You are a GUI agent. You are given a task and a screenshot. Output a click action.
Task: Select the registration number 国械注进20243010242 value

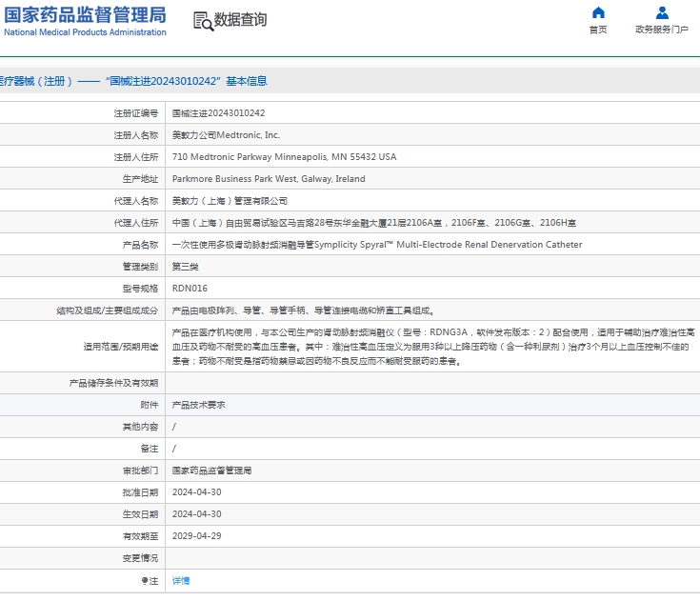point(218,113)
